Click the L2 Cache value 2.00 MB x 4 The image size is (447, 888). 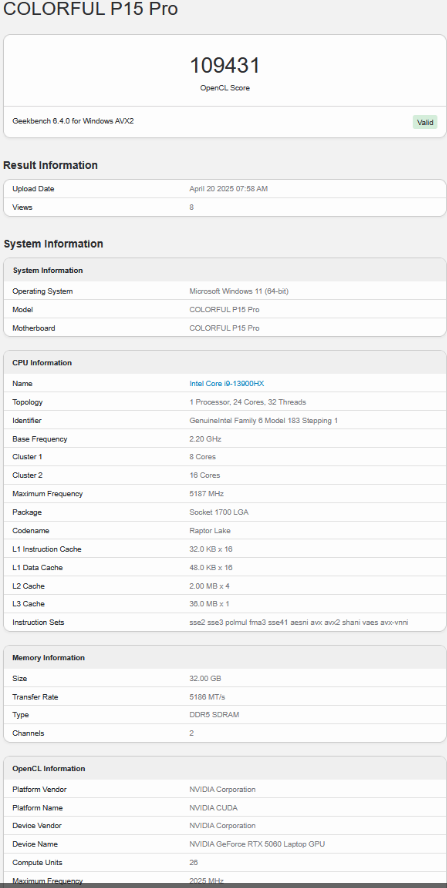click(x=209, y=586)
